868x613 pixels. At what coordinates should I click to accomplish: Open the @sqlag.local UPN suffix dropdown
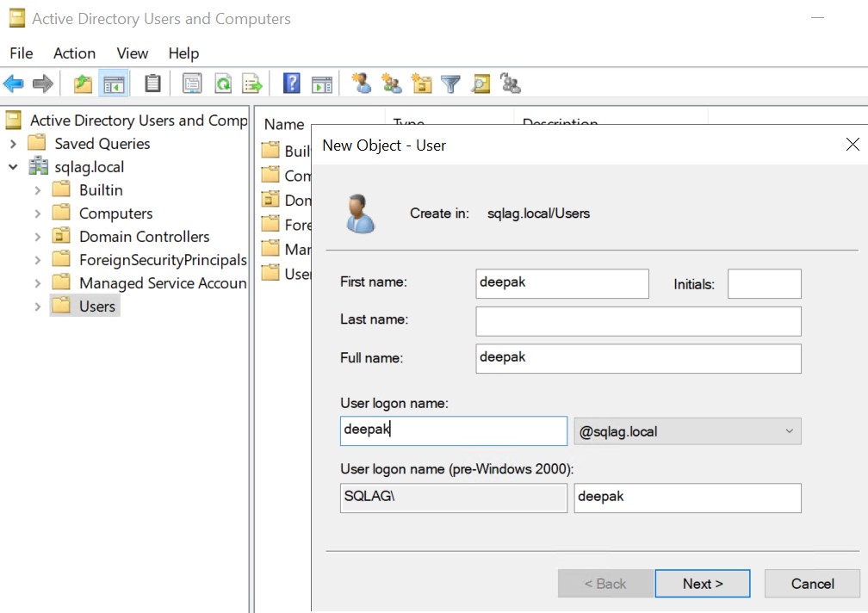687,431
